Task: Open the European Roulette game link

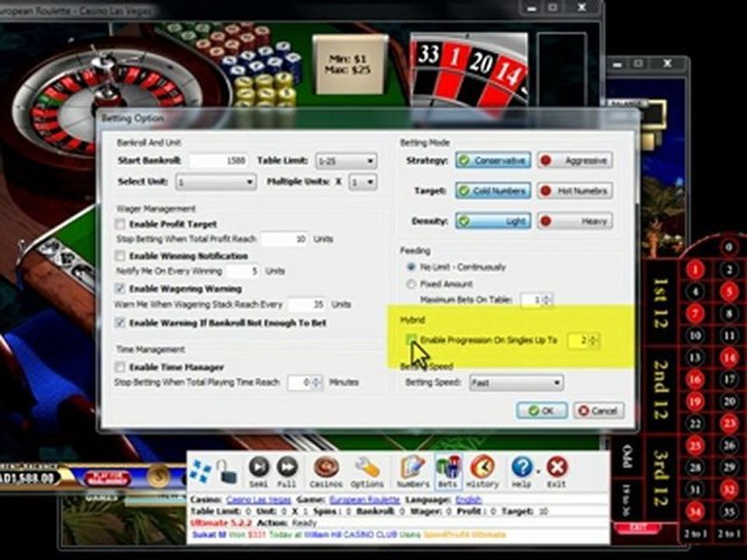Action: pos(364,500)
